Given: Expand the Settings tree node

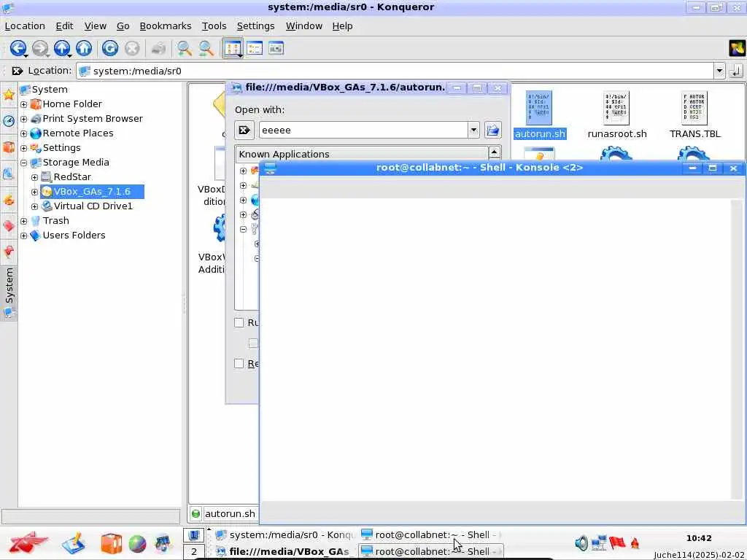Looking at the screenshot, I should pos(24,148).
